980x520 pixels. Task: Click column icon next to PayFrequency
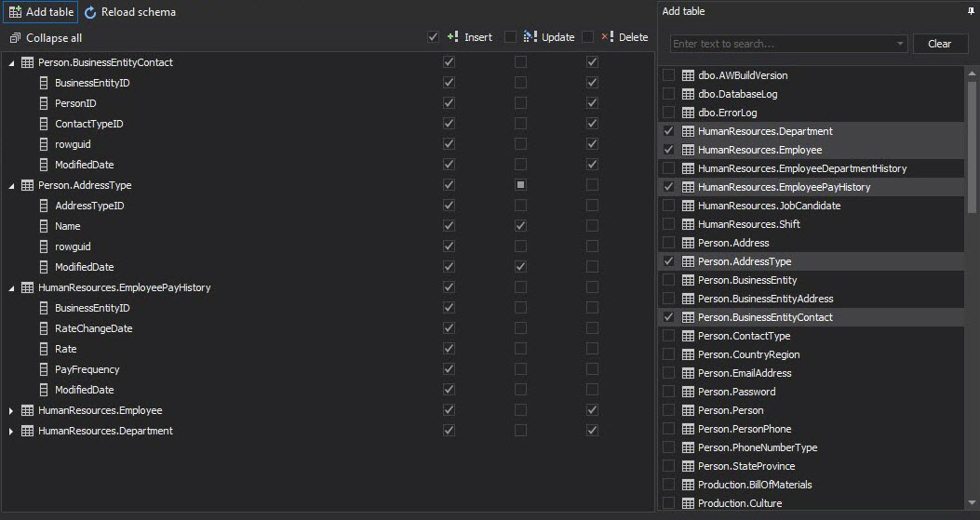point(44,369)
